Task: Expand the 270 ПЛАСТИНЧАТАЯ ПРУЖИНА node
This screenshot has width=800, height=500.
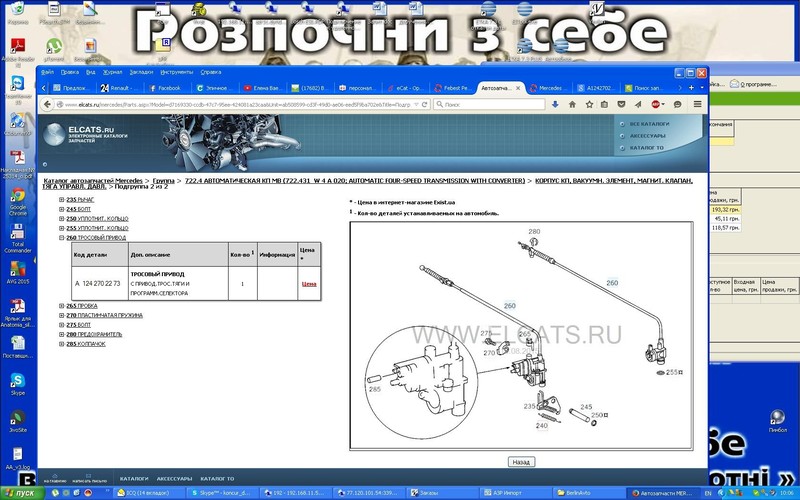Action: 61,315
